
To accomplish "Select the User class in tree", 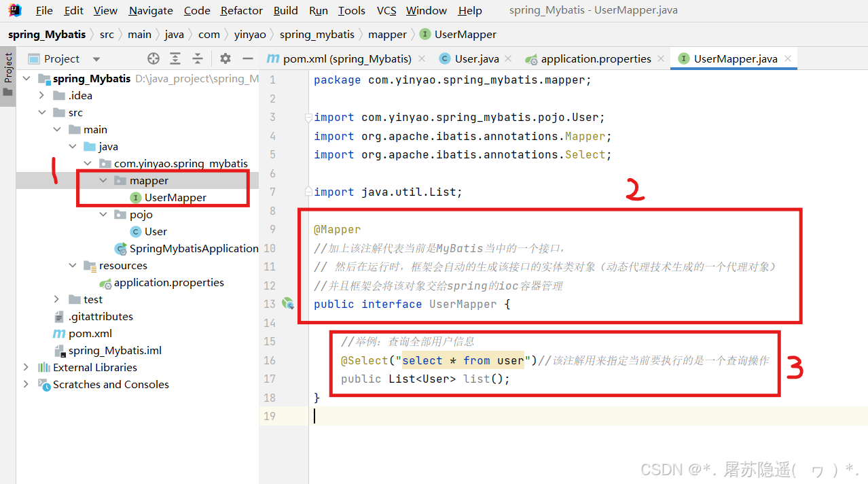I will (148, 232).
